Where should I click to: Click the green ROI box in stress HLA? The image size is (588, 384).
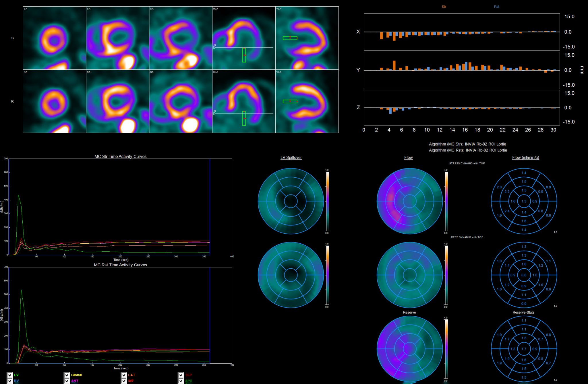[x=244, y=55]
